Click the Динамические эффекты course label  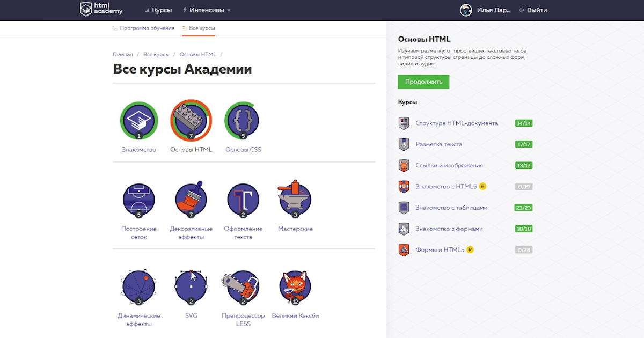[138, 319]
